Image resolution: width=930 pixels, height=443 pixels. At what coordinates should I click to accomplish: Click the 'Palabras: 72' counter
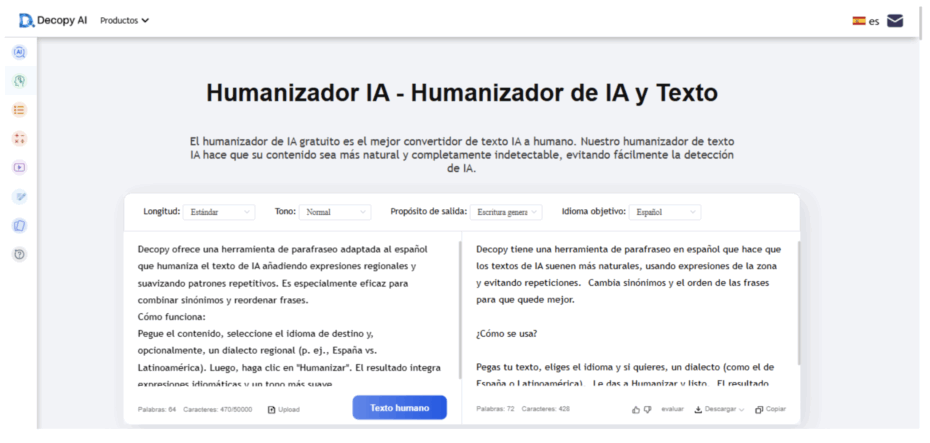495,409
